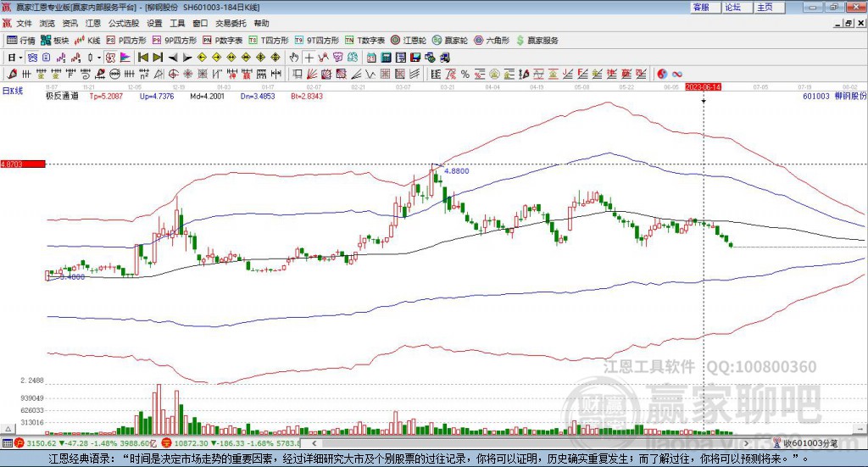Jump to last bar with skip-forward arrow
Screen dimensions: 868x467
pyautogui.click(x=157, y=57)
